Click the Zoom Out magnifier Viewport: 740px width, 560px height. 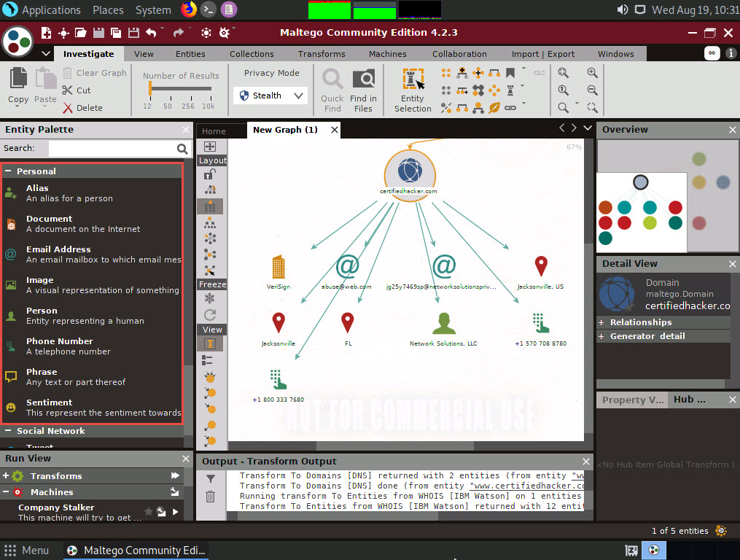click(592, 90)
